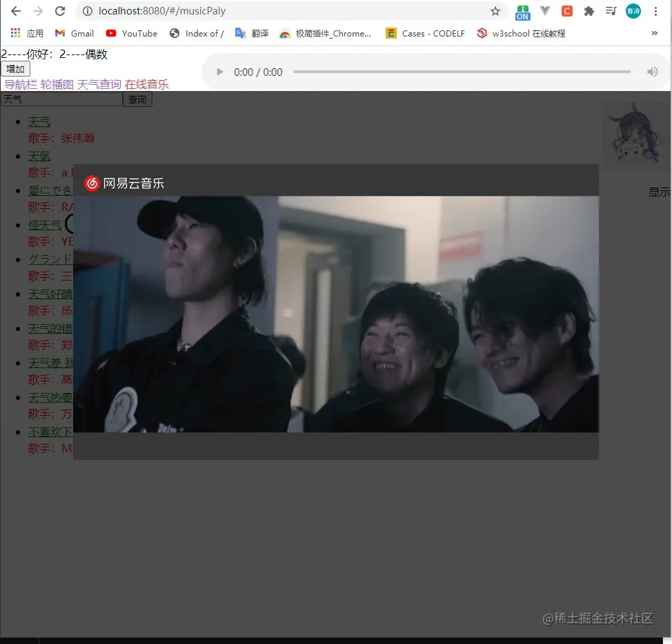Mute the audio player volume icon
Image resolution: width=672 pixels, height=644 pixels.
pyautogui.click(x=652, y=72)
